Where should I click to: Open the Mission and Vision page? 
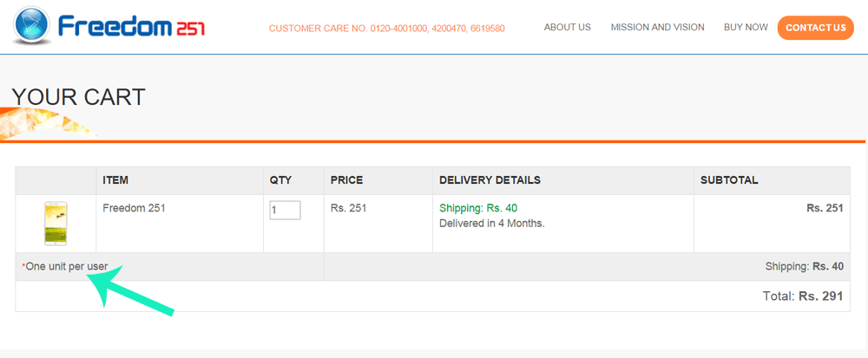tap(658, 27)
